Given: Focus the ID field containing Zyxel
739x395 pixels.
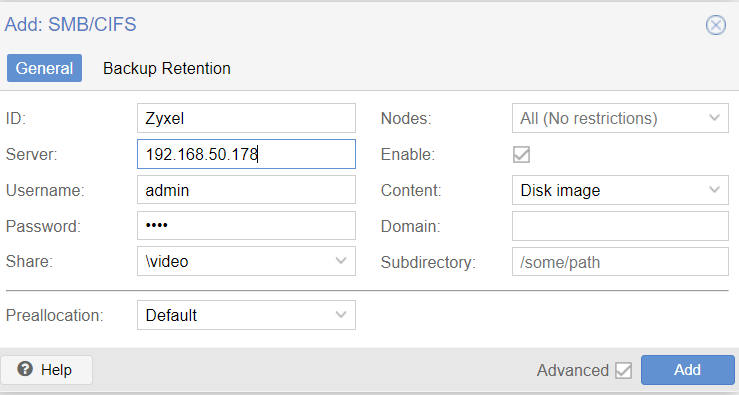Looking at the screenshot, I should 246,118.
